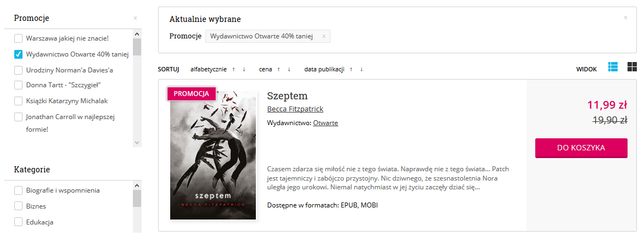Image resolution: width=644 pixels, height=236 pixels.
Task: Sort alphabetically descending arrow
Action: (x=244, y=69)
